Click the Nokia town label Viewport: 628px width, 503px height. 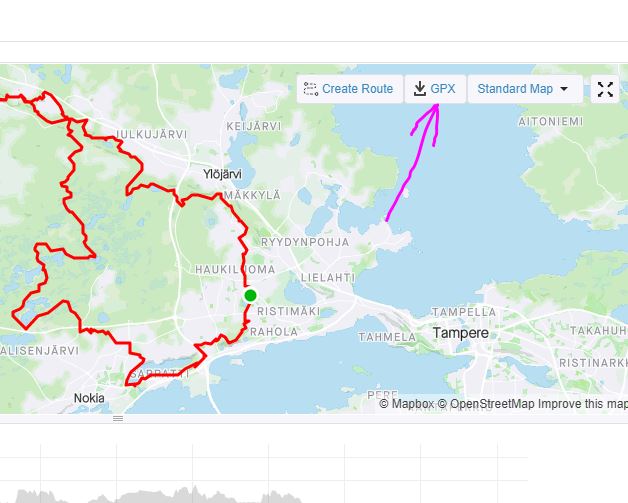point(89,398)
